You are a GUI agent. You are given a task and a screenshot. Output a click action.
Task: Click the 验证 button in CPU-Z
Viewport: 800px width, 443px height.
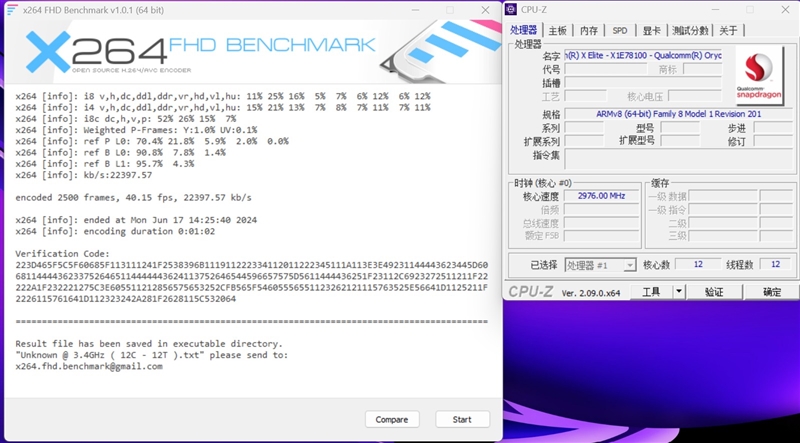(714, 292)
